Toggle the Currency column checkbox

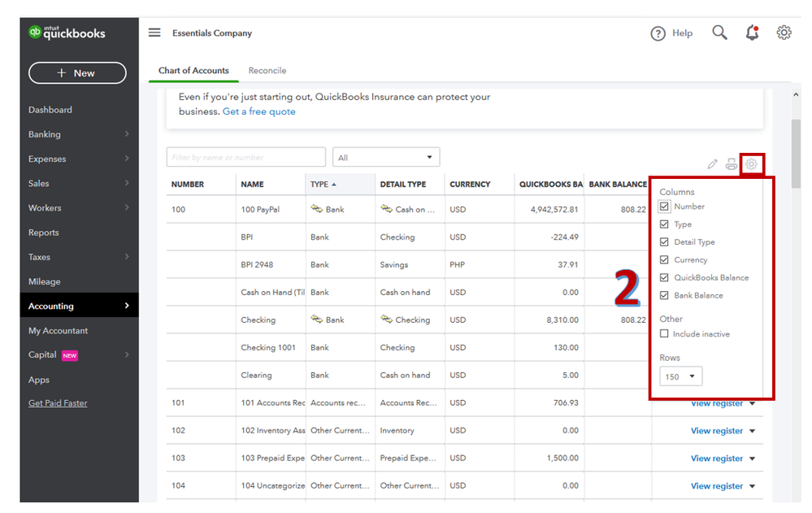(664, 259)
